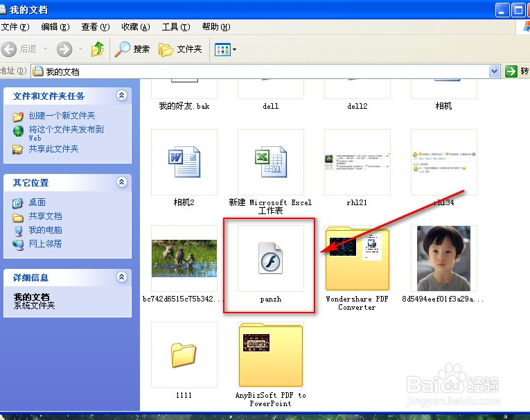Click the file name dell2
The image size is (530, 420).
pos(357,106)
